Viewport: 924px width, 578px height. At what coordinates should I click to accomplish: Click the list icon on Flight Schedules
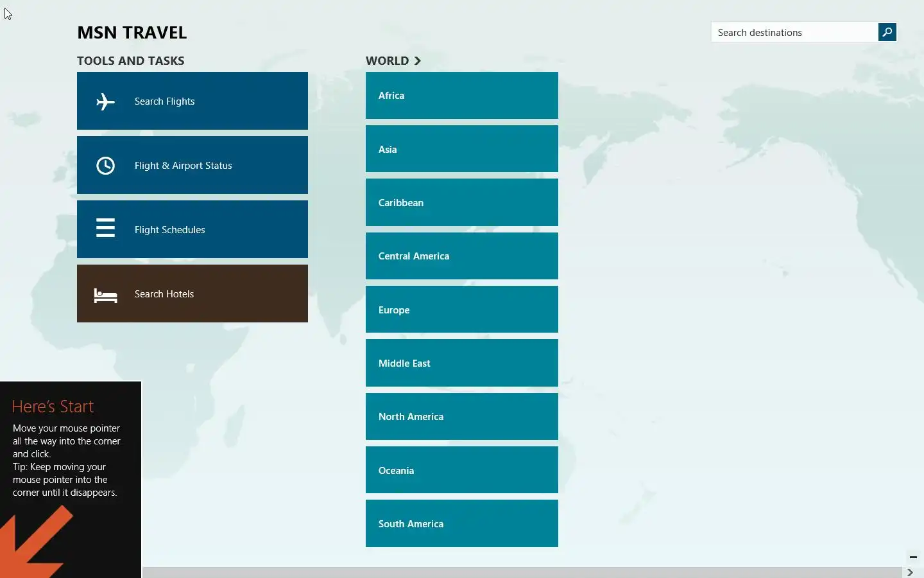pyautogui.click(x=105, y=228)
